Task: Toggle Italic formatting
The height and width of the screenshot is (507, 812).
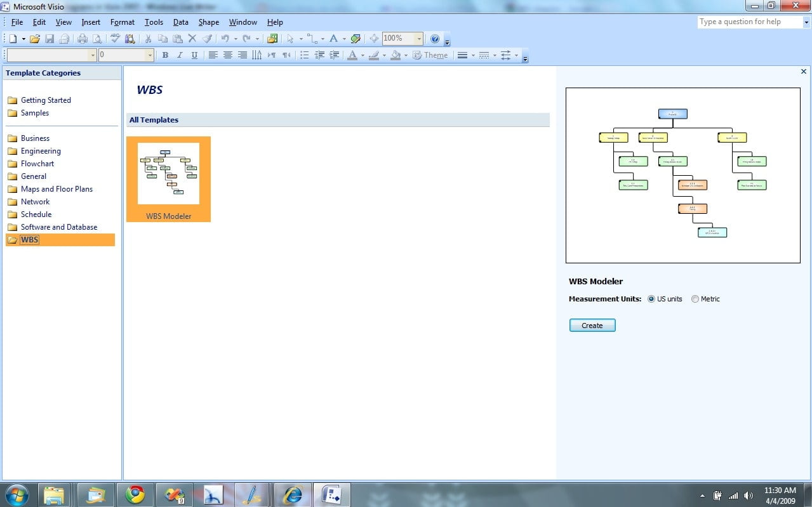Action: [x=180, y=55]
